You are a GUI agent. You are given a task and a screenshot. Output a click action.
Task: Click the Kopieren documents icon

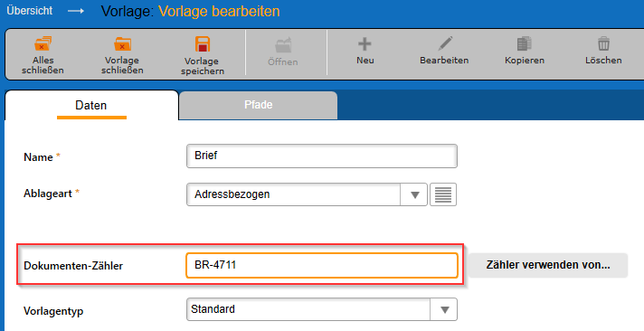[524, 43]
